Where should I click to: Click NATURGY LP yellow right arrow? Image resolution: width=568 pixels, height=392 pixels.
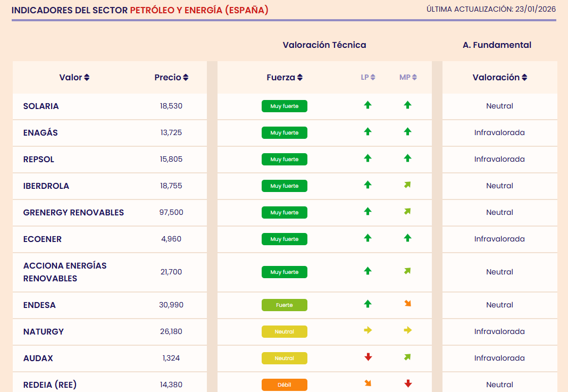click(x=368, y=330)
